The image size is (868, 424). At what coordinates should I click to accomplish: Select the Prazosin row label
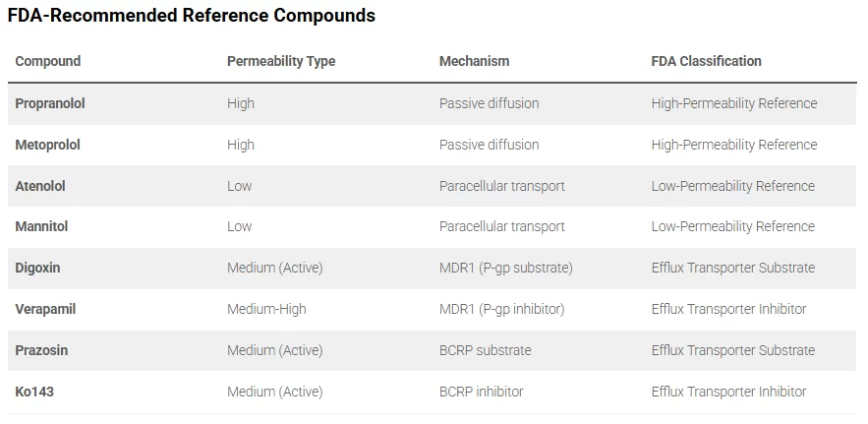pyautogui.click(x=41, y=350)
